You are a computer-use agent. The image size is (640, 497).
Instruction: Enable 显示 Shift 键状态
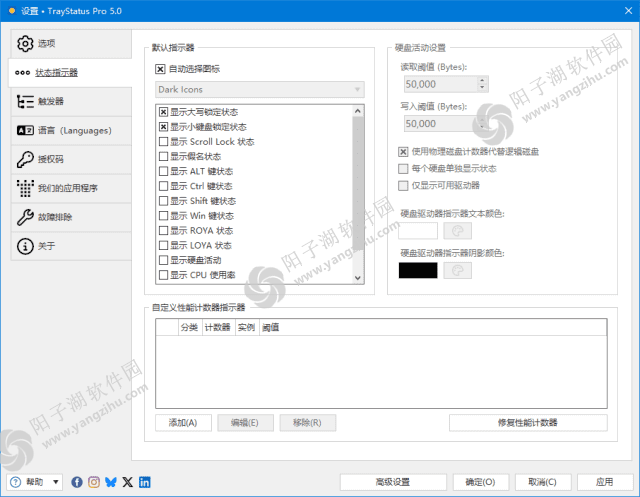point(163,201)
